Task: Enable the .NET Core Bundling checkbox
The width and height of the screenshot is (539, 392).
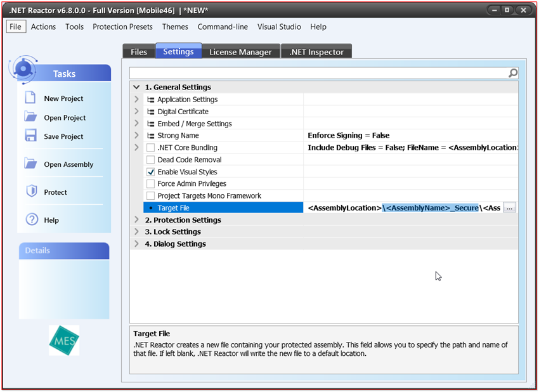Action: coord(150,148)
